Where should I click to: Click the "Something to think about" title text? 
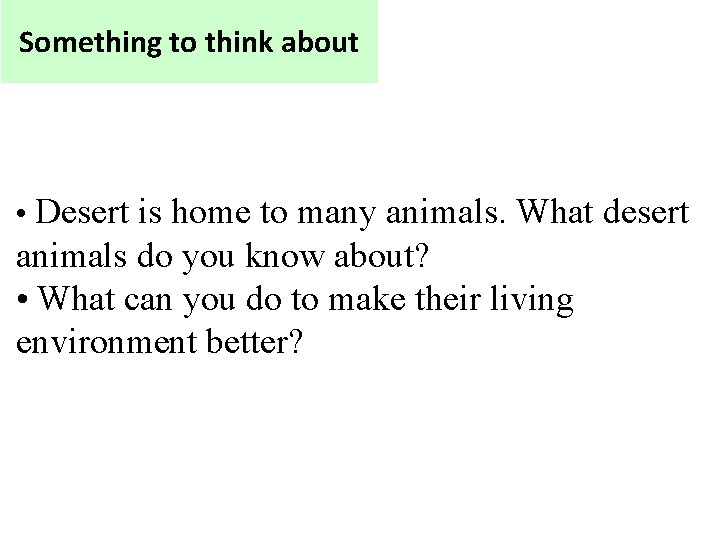click(188, 43)
